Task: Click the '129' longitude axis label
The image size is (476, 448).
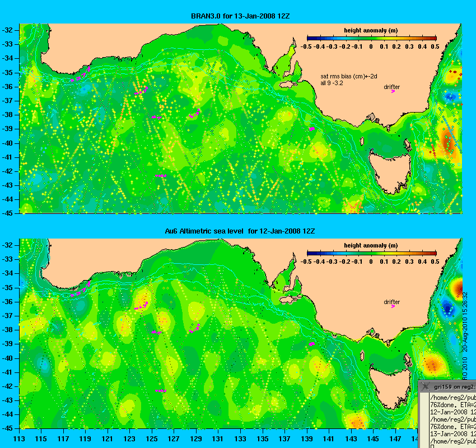Action: click(x=196, y=439)
